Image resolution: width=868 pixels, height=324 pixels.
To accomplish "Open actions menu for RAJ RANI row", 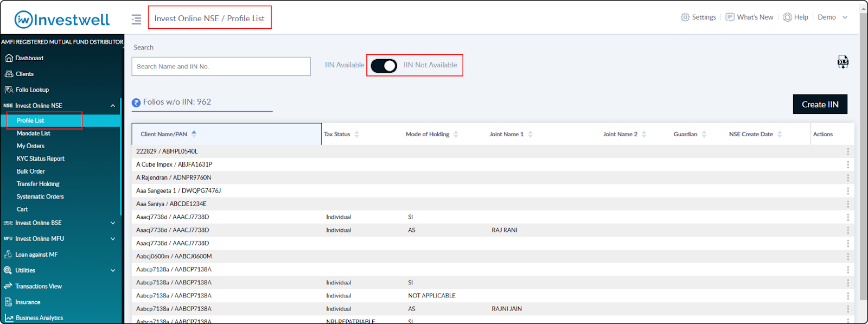I will pyautogui.click(x=847, y=230).
